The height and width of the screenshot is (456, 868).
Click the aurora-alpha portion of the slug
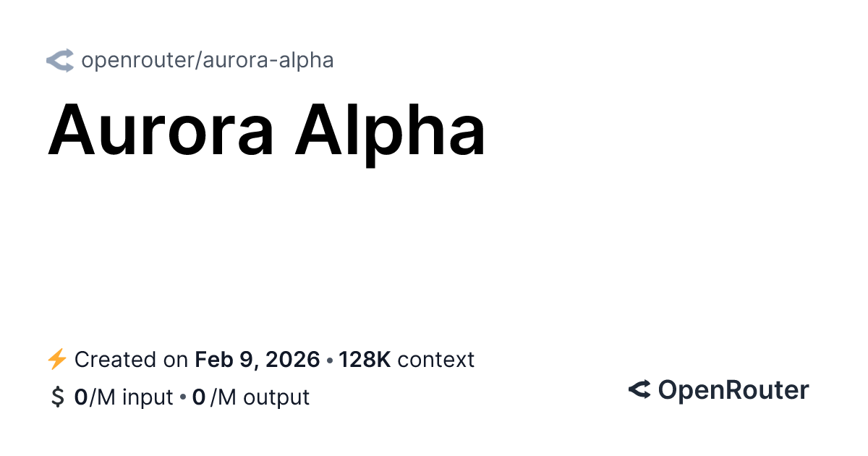268,60
